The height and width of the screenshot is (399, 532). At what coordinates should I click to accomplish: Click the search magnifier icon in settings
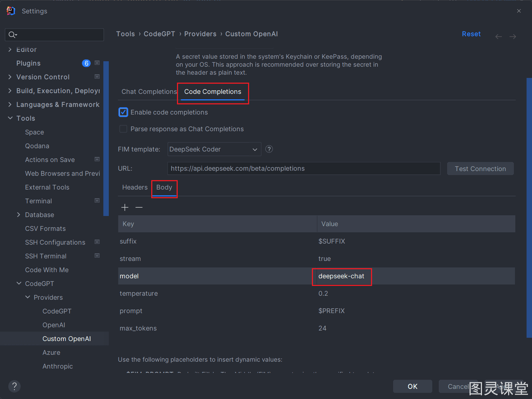(12, 35)
